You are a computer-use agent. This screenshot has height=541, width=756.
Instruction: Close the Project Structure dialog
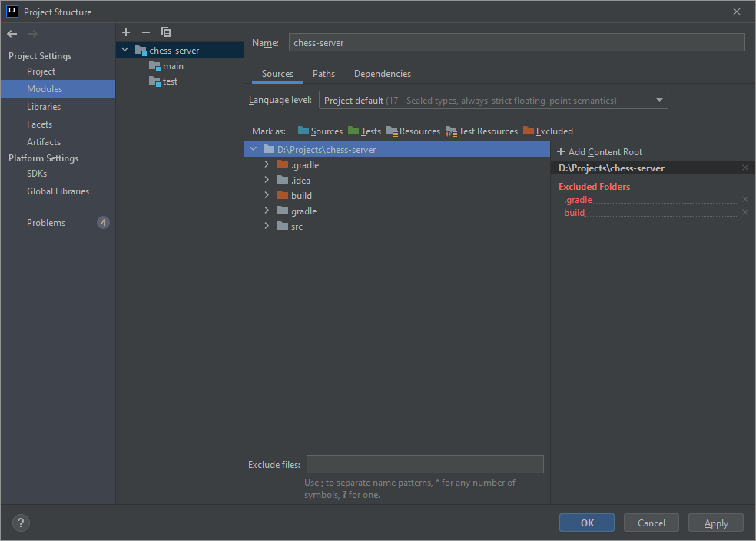tap(737, 12)
